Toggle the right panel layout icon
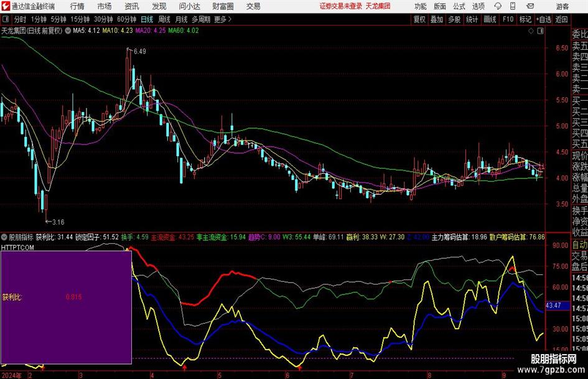This screenshot has width=588, height=379. click(540, 31)
